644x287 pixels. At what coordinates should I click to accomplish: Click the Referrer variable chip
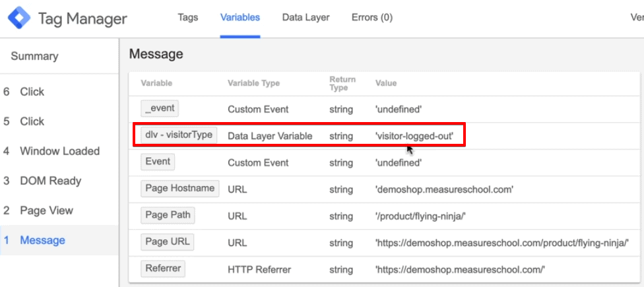163,269
